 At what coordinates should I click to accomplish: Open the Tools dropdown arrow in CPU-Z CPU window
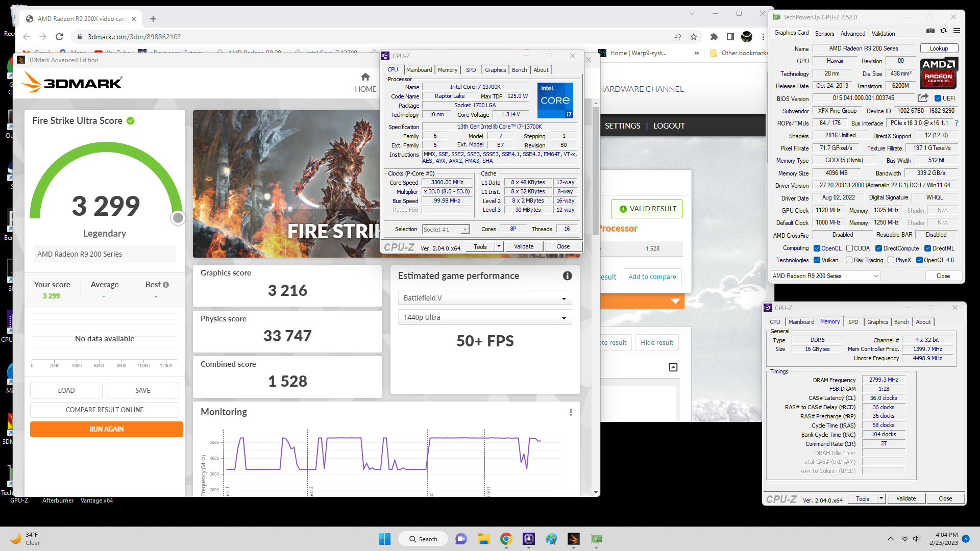[x=499, y=246]
